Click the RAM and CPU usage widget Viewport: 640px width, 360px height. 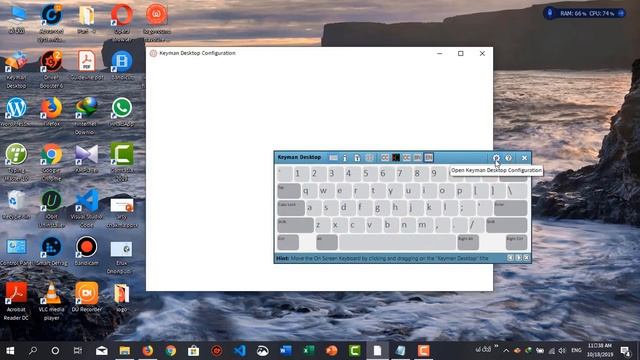[584, 13]
